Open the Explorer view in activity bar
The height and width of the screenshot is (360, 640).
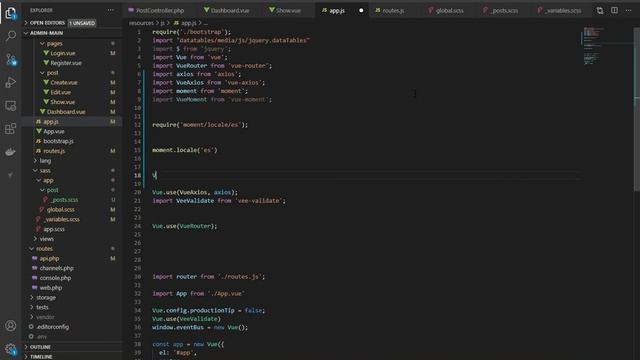(11, 13)
